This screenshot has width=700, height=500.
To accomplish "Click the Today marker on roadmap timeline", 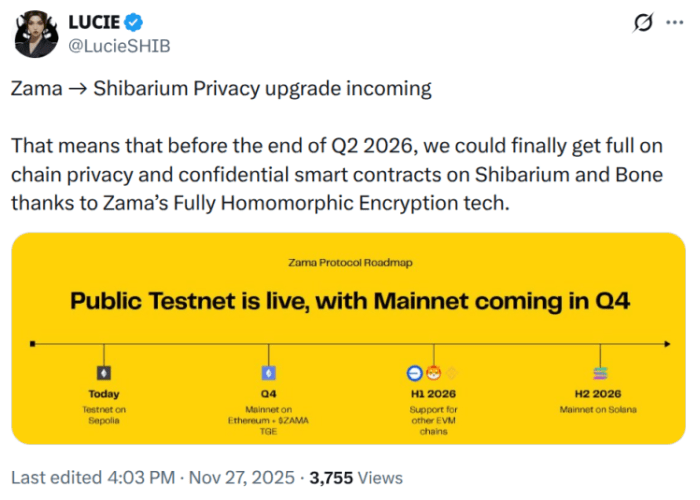I will [103, 394].
